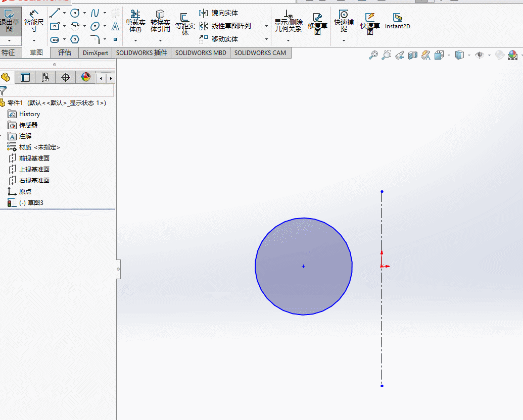This screenshot has height=420, width=523.
Task: Click the Apply Scene icon
Action: [512, 55]
